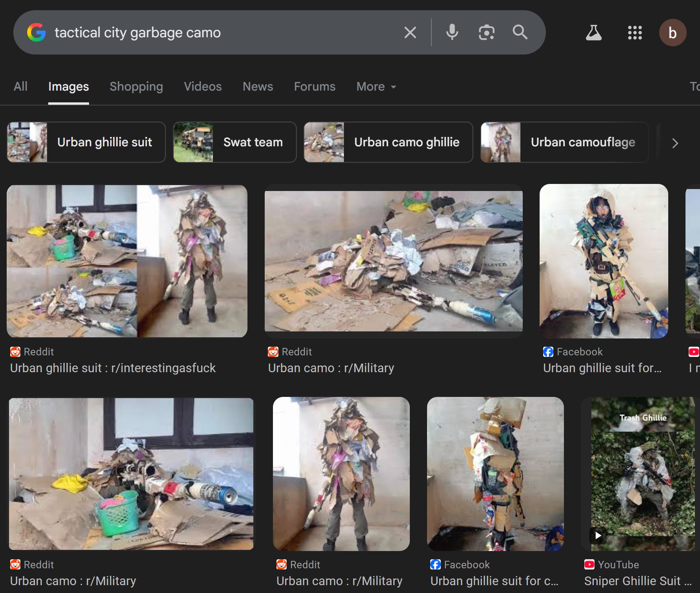Image resolution: width=700 pixels, height=593 pixels.
Task: Open the r/interestingasfuck collage image
Action: [x=127, y=261]
